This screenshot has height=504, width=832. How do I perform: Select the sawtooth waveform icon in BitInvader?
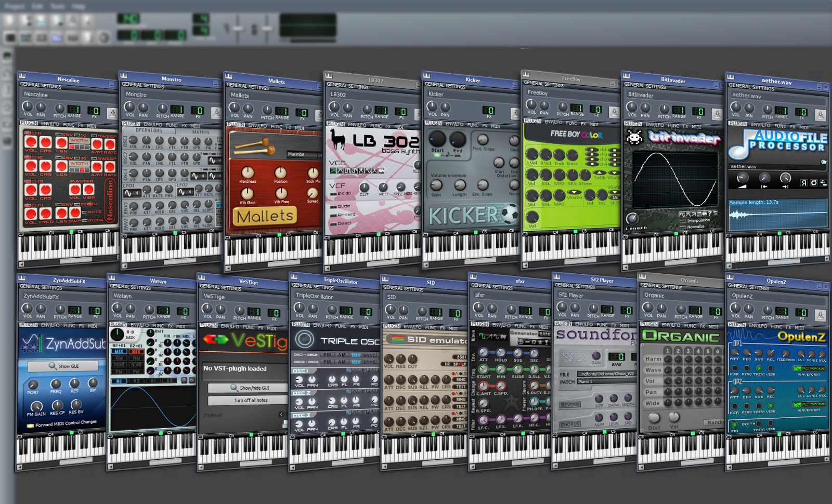694,214
